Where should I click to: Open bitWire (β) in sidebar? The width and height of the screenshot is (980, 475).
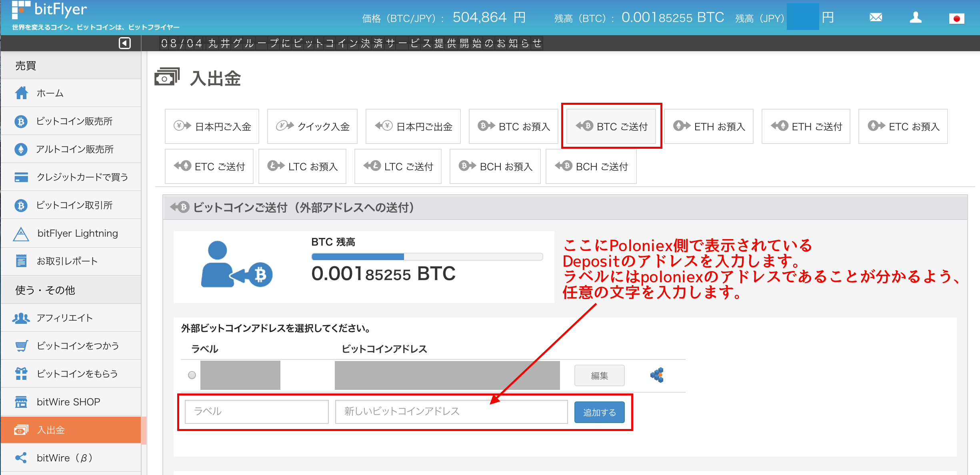(71, 458)
